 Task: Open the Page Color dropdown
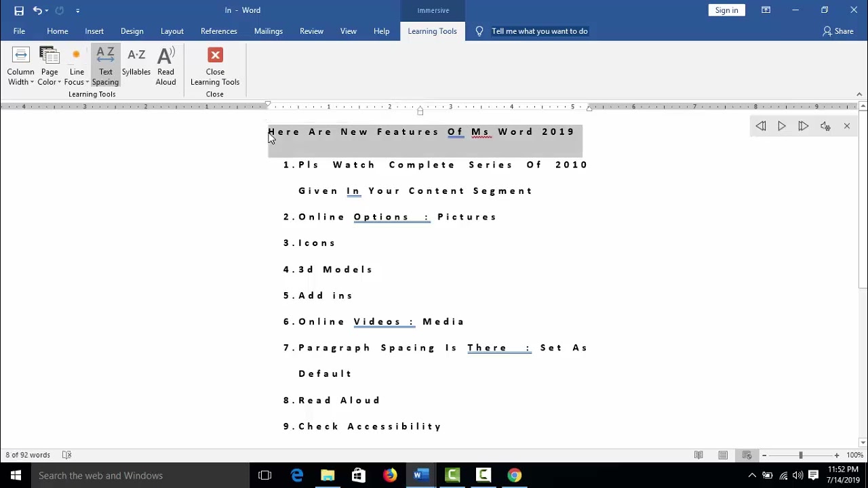[50, 66]
